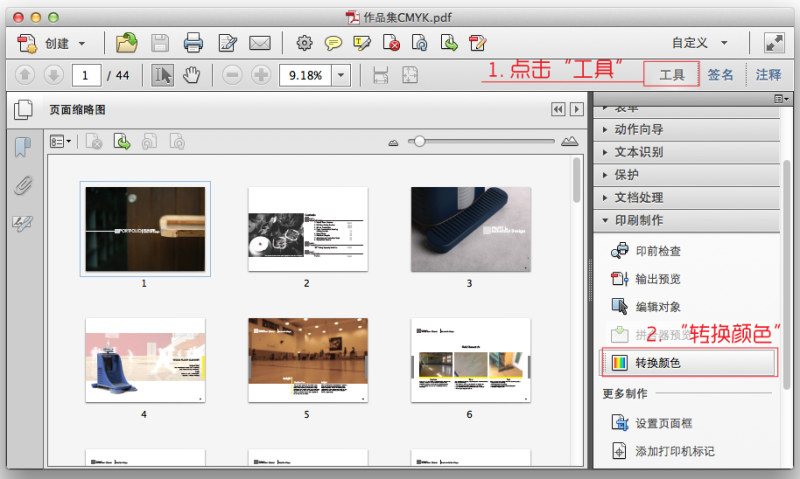Open thumbnail options list dropdown

tap(60, 142)
